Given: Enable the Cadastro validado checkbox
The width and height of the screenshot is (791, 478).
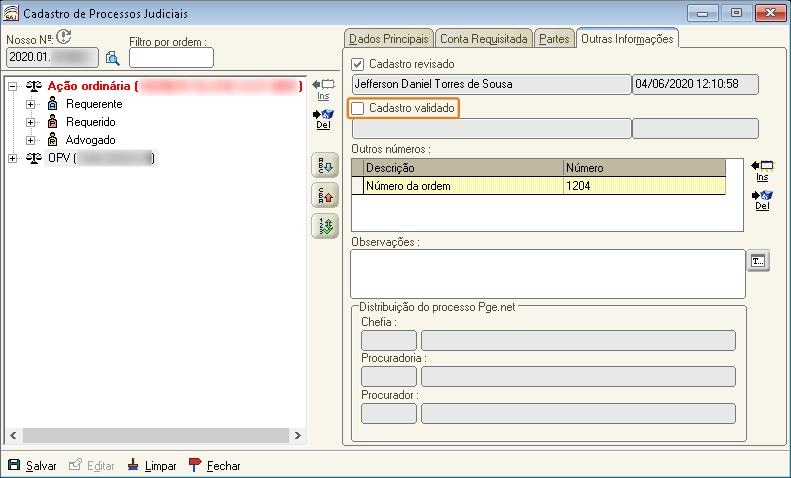Looking at the screenshot, I should coord(358,108).
